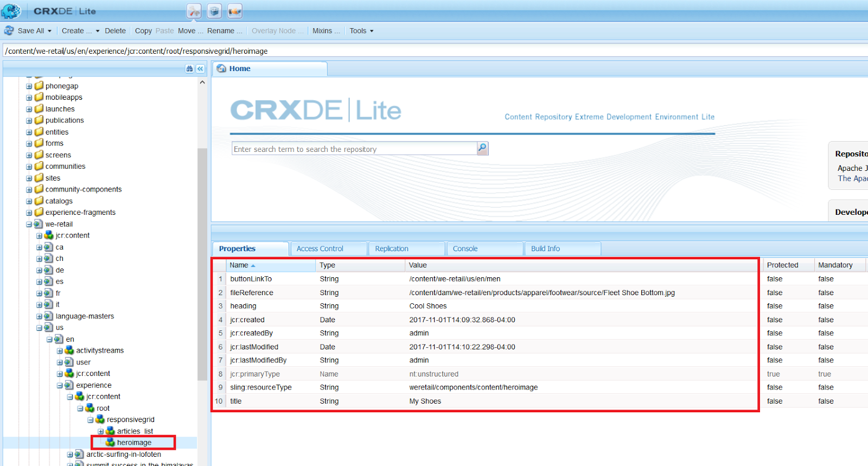
Task: Select the catalogs folder icon
Action: point(39,201)
